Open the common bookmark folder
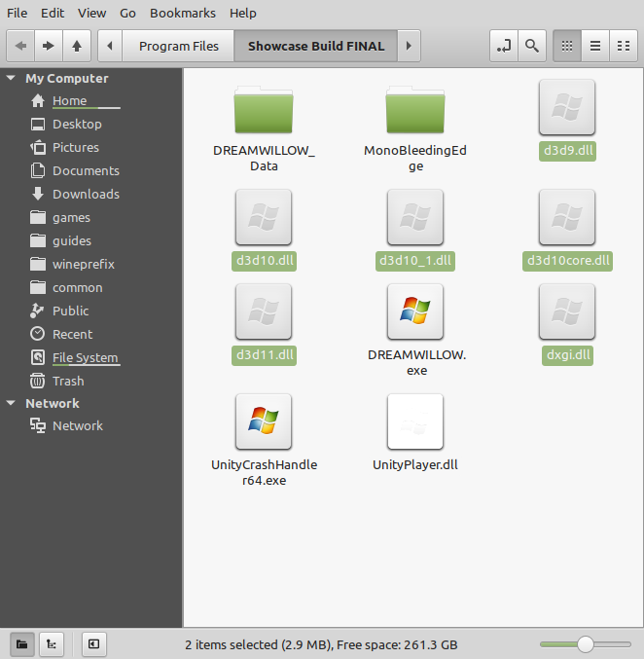This screenshot has height=659, width=644. click(91, 288)
